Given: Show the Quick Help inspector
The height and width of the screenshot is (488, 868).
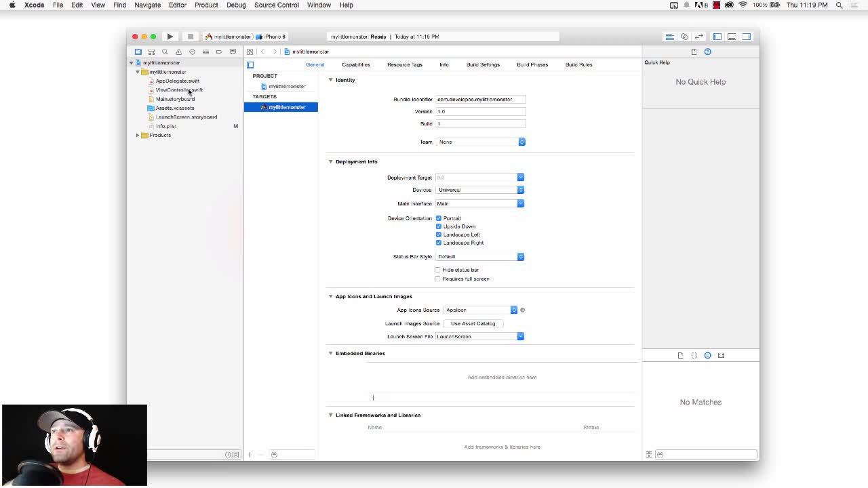Looking at the screenshot, I should coord(707,52).
